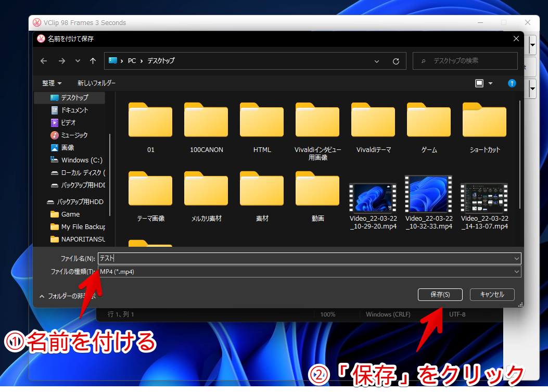Open recent locations chevron beside forward arrow

[x=78, y=61]
